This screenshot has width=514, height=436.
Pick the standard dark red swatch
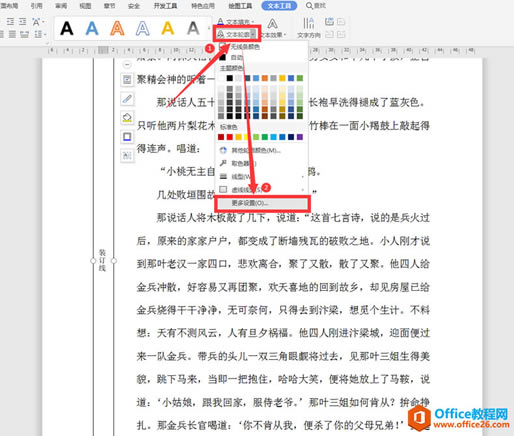221,137
